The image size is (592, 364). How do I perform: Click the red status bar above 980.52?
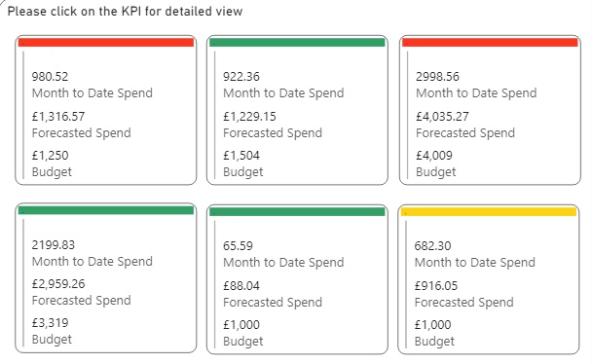[x=106, y=42]
